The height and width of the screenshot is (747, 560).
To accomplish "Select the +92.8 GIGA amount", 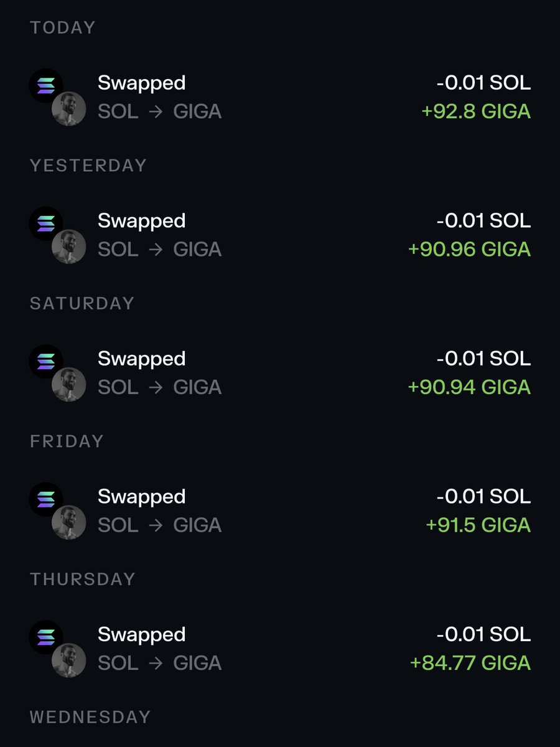I will pyautogui.click(x=476, y=111).
